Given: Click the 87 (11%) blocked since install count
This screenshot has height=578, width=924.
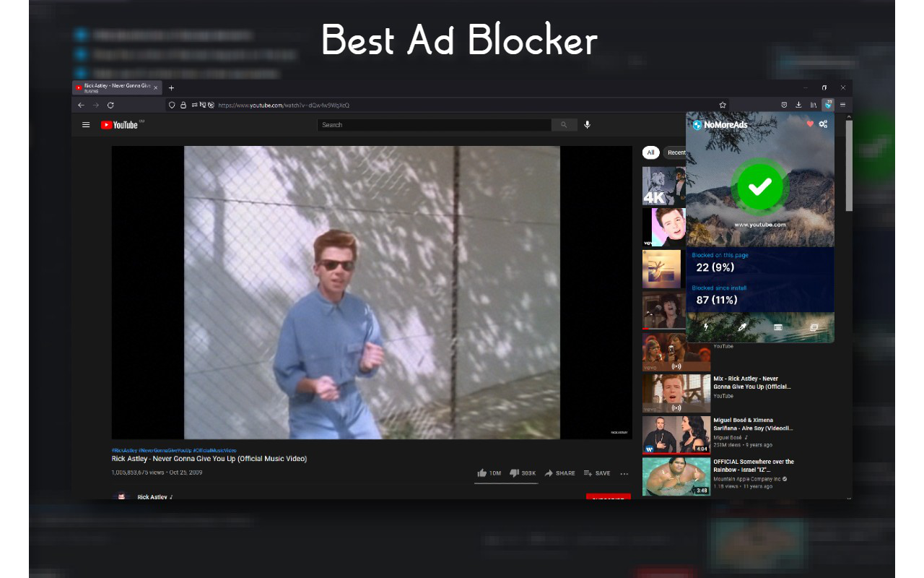Looking at the screenshot, I should pyautogui.click(x=716, y=300).
